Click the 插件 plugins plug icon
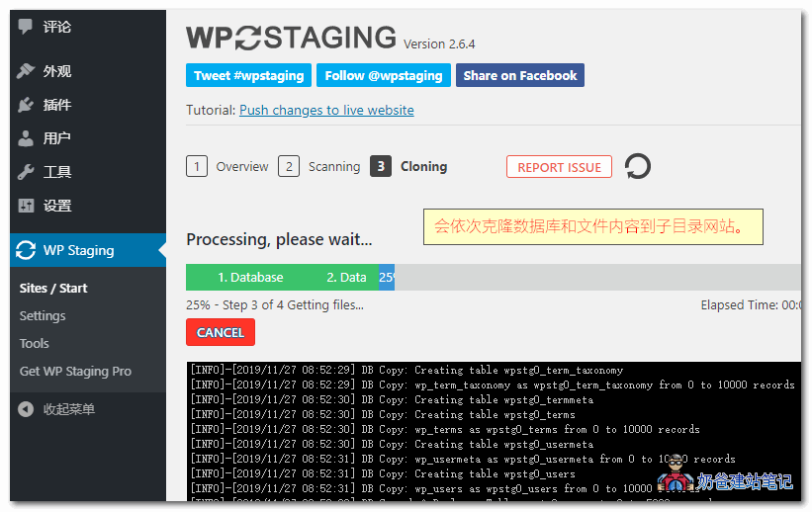Viewport: 812px width, 512px height. coord(26,105)
